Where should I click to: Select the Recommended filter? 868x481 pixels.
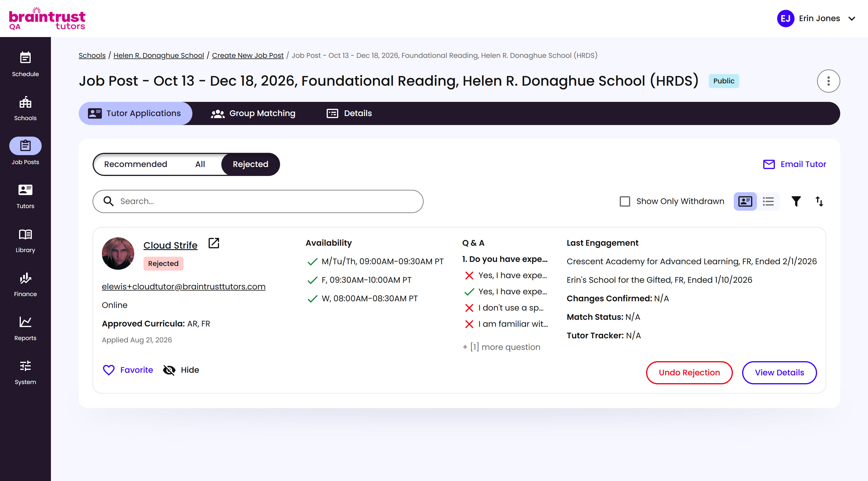(135, 164)
